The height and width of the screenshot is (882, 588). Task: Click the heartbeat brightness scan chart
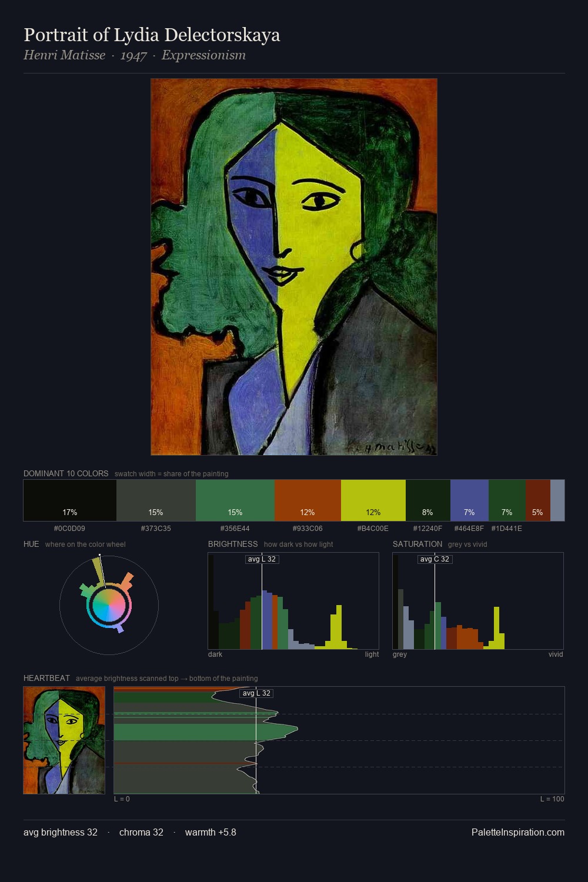pos(339,740)
